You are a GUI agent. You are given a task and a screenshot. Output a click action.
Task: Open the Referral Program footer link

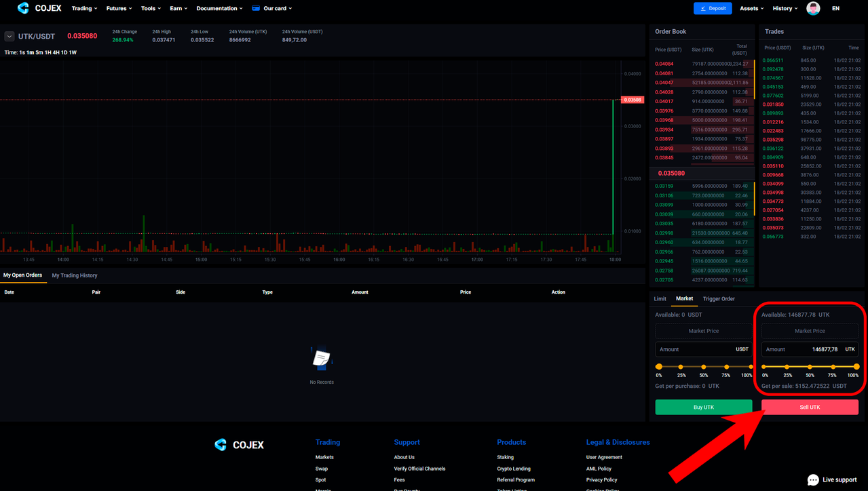(516, 480)
